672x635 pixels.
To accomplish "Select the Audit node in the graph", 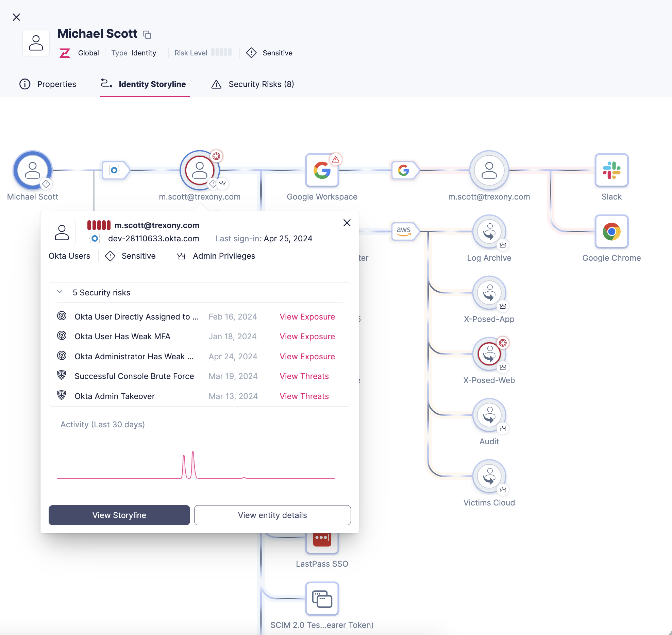I will tap(489, 415).
